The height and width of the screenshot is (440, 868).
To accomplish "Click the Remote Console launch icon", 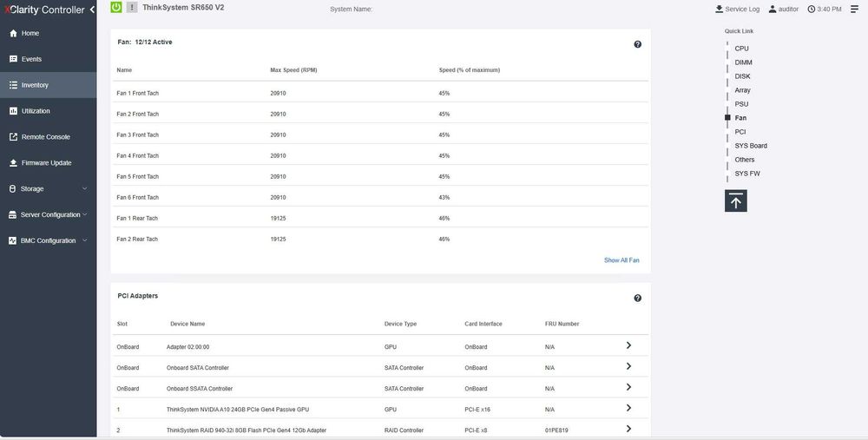I will tap(13, 137).
